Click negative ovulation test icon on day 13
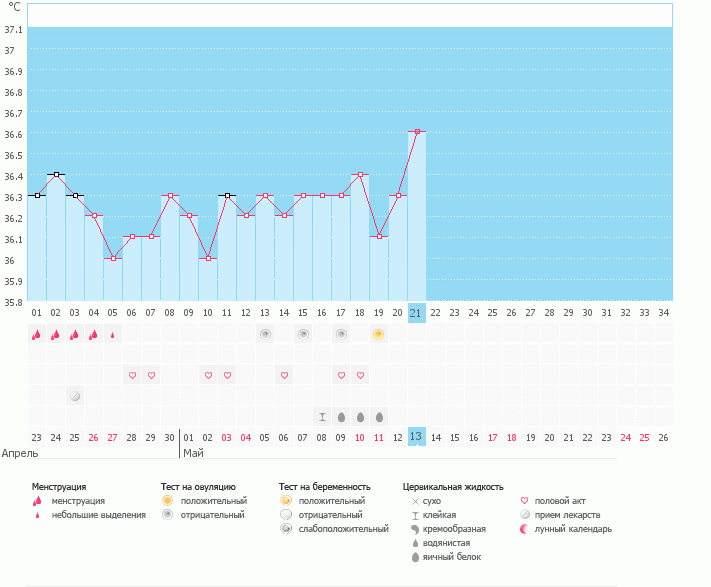This screenshot has width=711, height=587. tap(265, 335)
